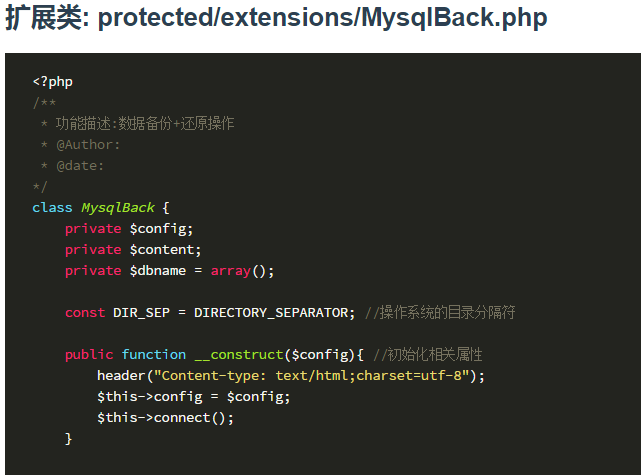Click the header function call
This screenshot has width=642, height=475.
(x=121, y=375)
